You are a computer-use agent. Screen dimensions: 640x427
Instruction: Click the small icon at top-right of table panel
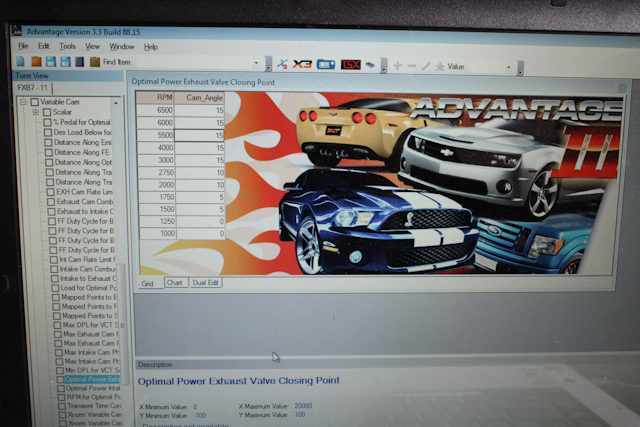pyautogui.click(x=622, y=88)
